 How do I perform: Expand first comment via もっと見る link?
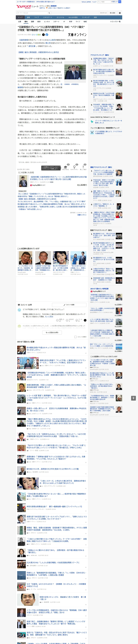tap(49, 317)
